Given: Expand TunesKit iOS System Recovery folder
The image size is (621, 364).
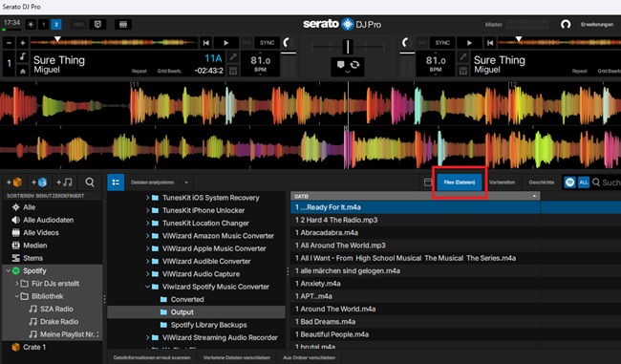Looking at the screenshot, I should click(148, 198).
